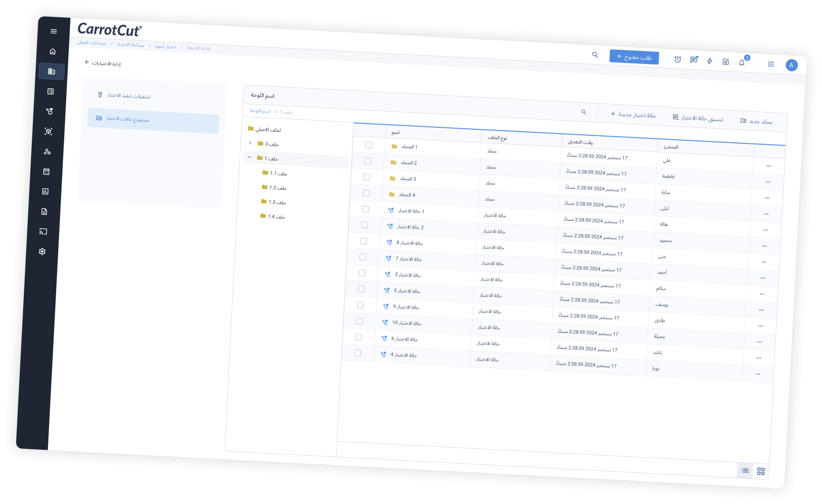Expand the ملف 3 folder chevron
Image resolution: width=822 pixels, height=504 pixels.
[250, 143]
